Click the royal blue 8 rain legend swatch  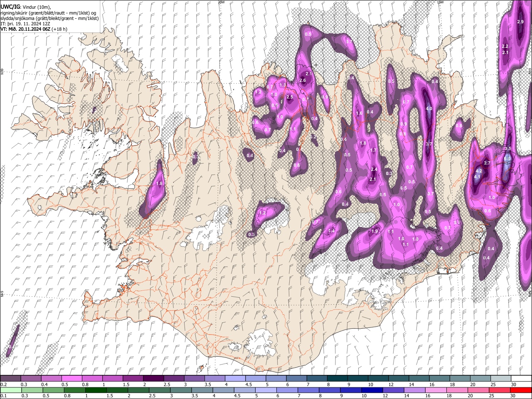tap(330, 390)
